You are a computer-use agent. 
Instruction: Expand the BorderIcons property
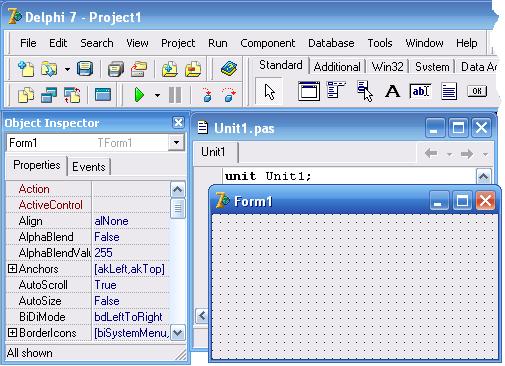[12, 333]
